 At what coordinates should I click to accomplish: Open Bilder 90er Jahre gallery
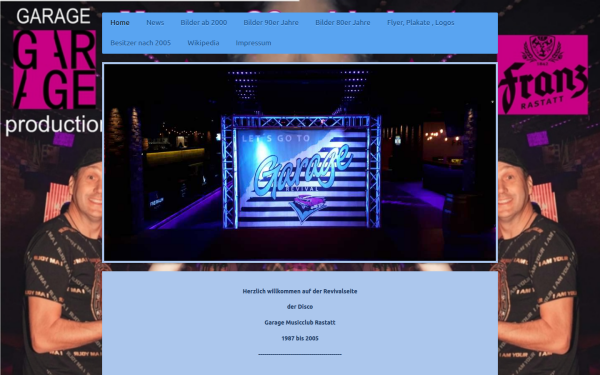271,23
